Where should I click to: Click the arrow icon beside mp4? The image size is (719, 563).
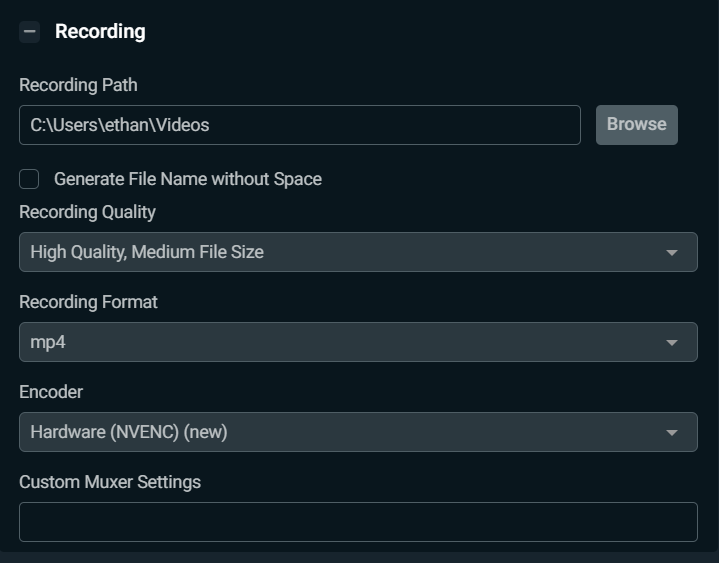coord(672,343)
